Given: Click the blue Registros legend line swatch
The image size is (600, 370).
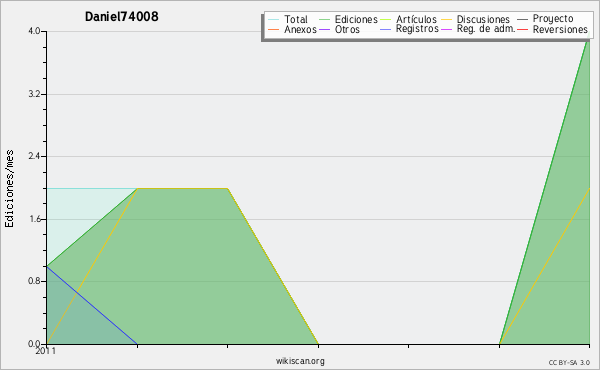Looking at the screenshot, I should pyautogui.click(x=385, y=29).
